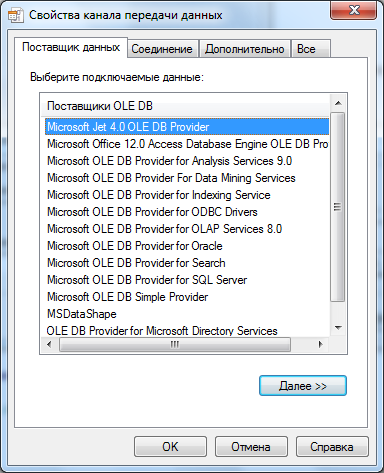Click the vertical scrollbar thumb
The width and height of the screenshot is (384, 473).
[x=338, y=207]
